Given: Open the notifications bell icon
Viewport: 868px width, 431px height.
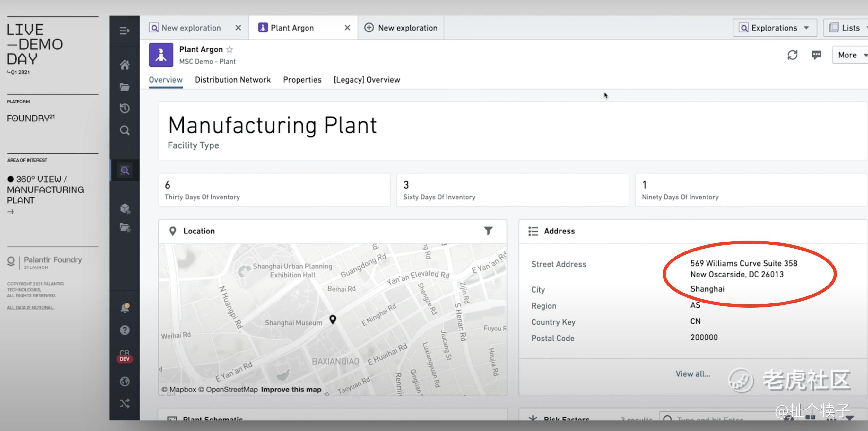Looking at the screenshot, I should click(x=125, y=308).
